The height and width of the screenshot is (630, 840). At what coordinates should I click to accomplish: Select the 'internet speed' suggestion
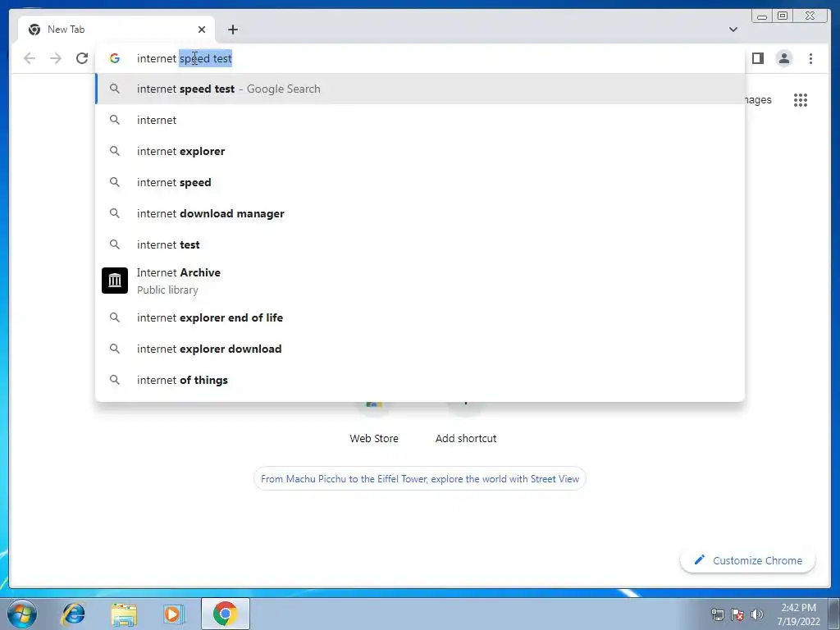pyautogui.click(x=420, y=182)
